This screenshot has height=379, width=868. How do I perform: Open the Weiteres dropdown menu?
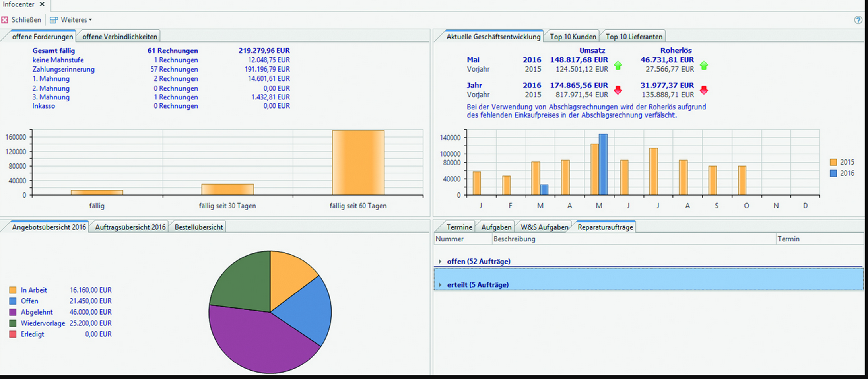click(71, 20)
